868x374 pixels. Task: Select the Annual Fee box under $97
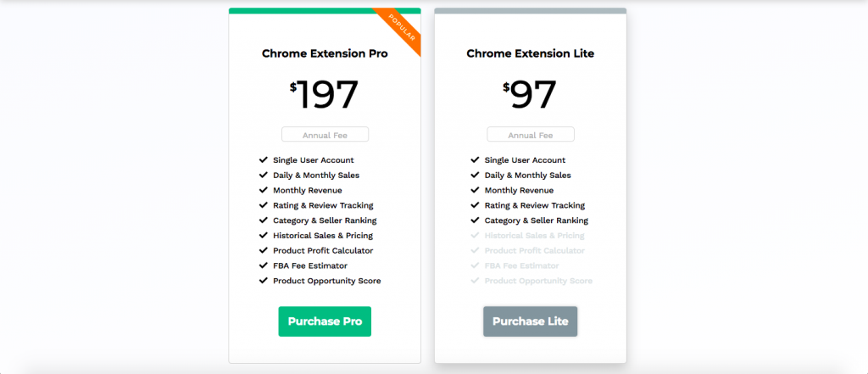tap(531, 135)
